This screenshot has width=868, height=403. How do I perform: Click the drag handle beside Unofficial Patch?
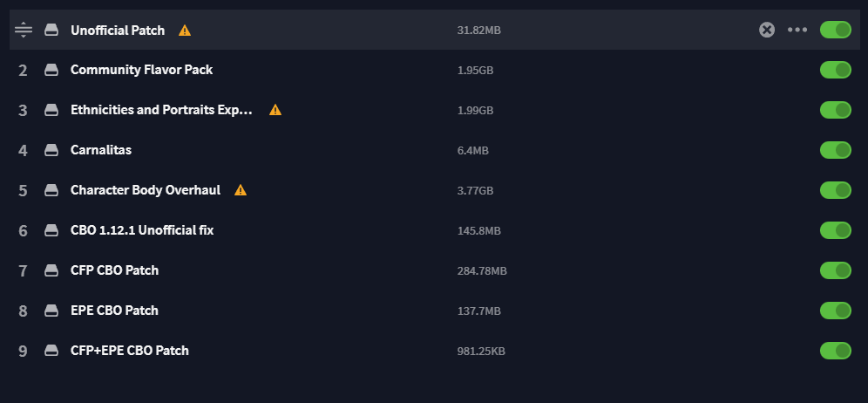24,30
